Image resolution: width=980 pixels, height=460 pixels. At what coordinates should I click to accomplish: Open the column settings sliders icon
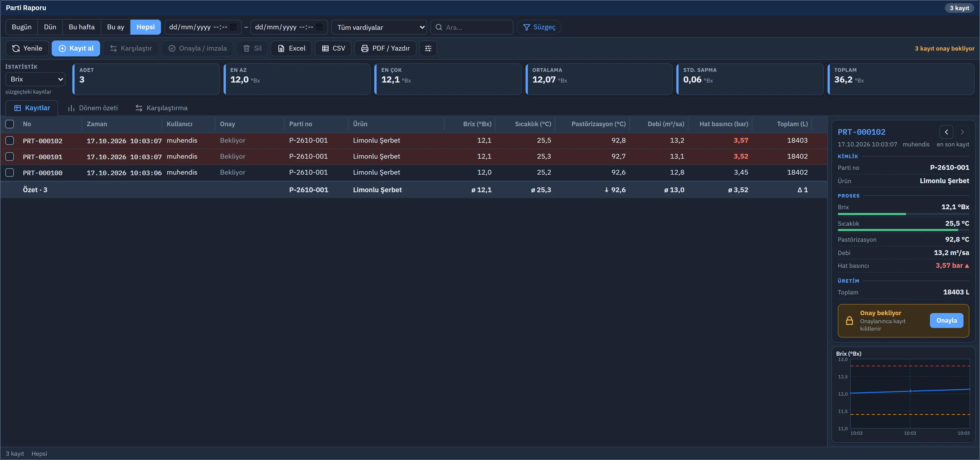tap(428, 48)
